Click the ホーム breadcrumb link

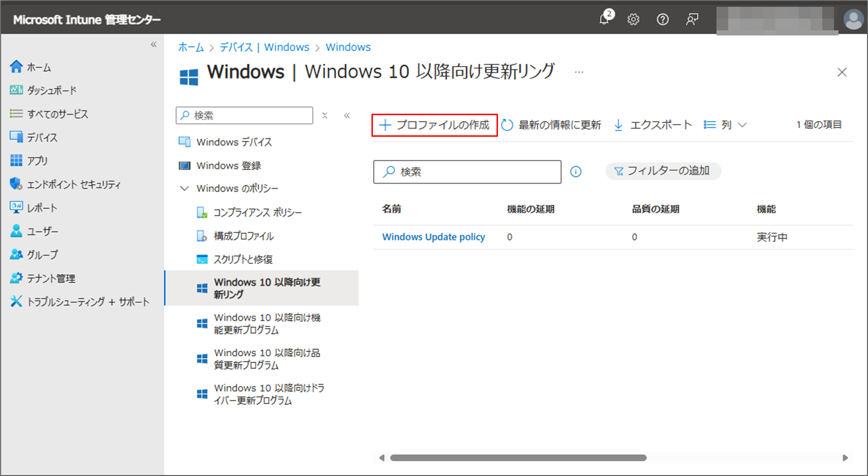(x=191, y=47)
